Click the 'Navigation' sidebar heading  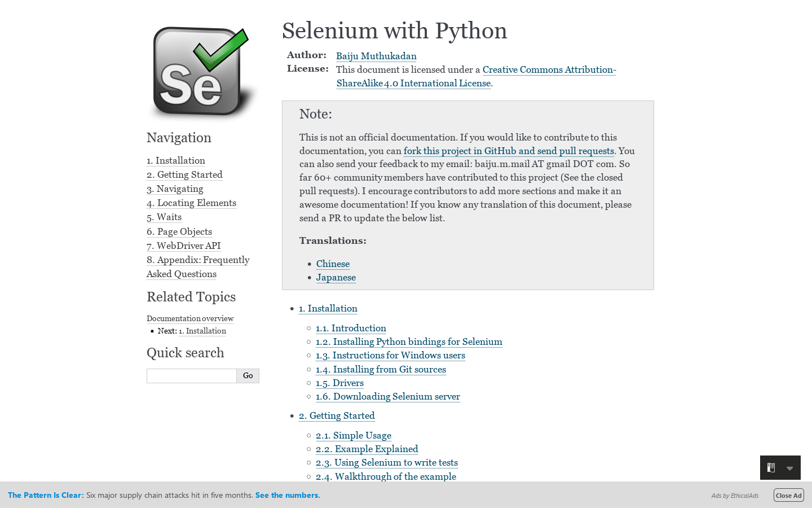(179, 138)
